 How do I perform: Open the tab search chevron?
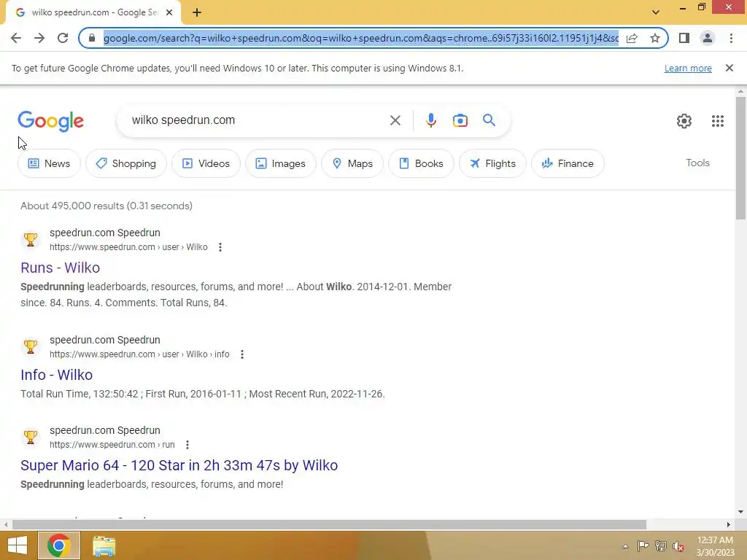(656, 12)
